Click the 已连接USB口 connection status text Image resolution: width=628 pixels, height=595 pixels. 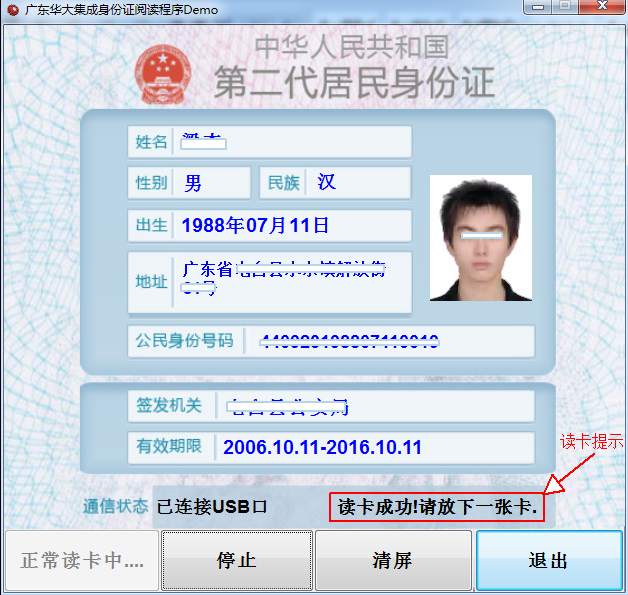[212, 507]
